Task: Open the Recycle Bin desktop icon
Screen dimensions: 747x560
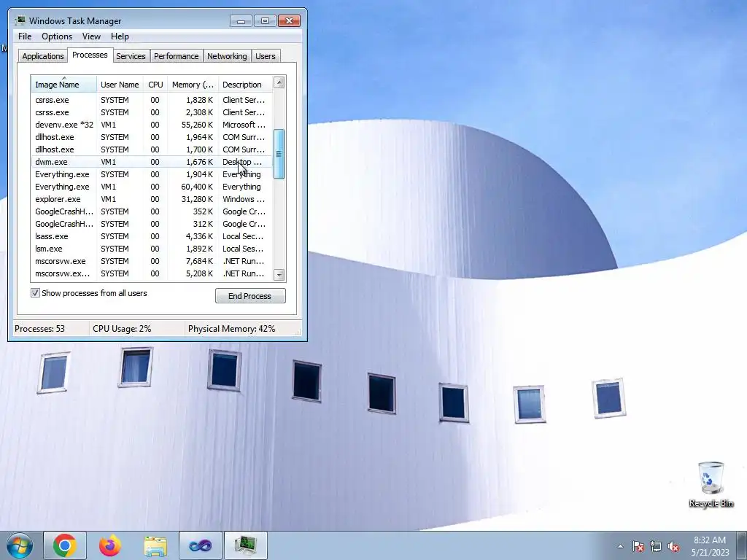Action: [x=711, y=484]
